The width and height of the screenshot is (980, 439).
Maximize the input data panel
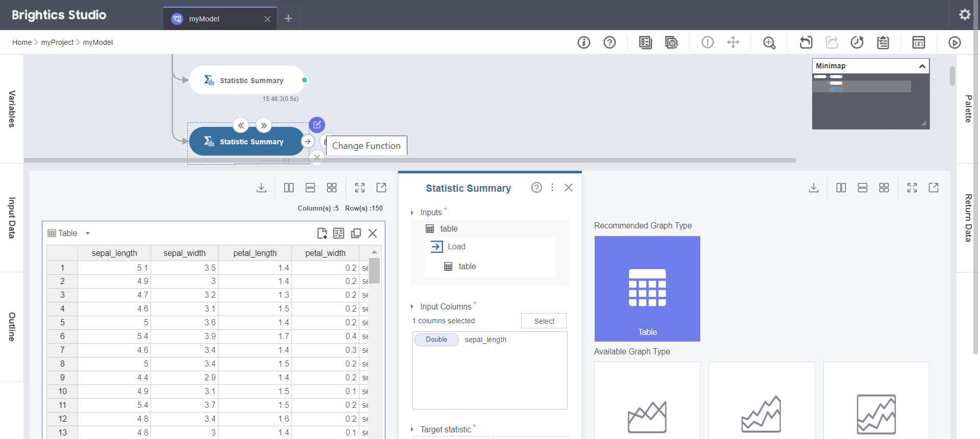360,188
